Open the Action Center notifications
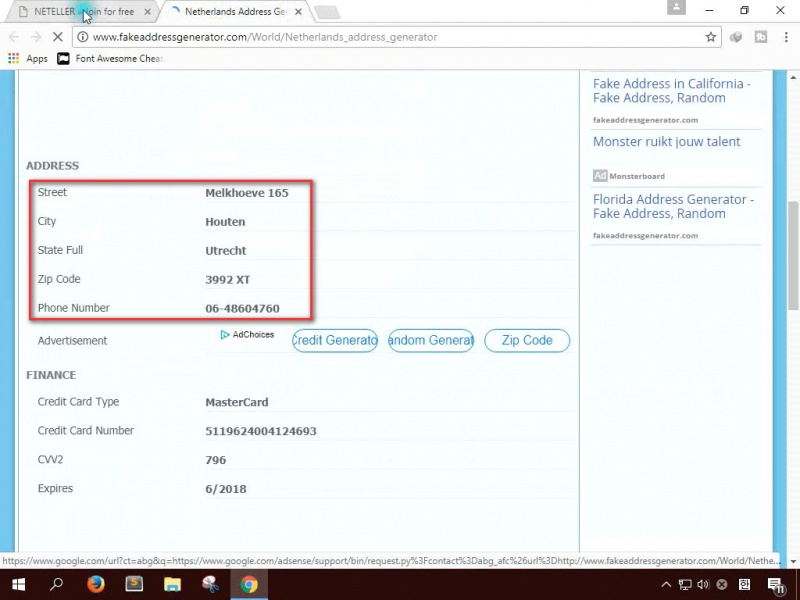This screenshot has width=800, height=600. point(776,586)
